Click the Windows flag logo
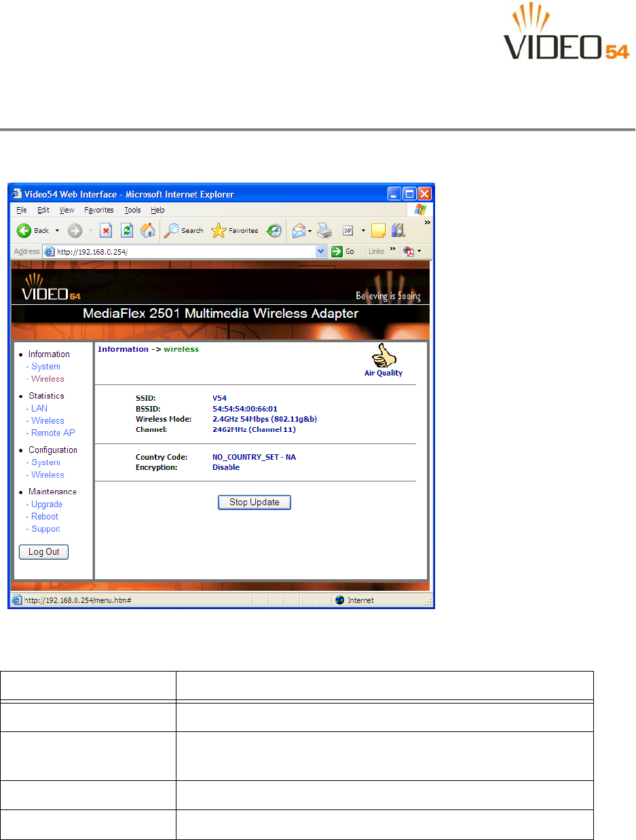Viewport: 636px width, 840px height. (x=421, y=210)
